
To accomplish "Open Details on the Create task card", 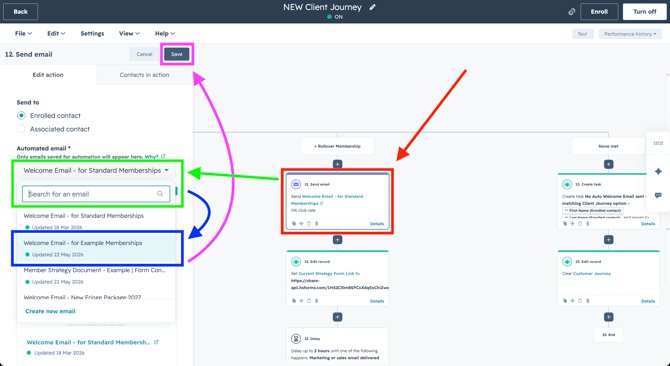I will pyautogui.click(x=648, y=224).
